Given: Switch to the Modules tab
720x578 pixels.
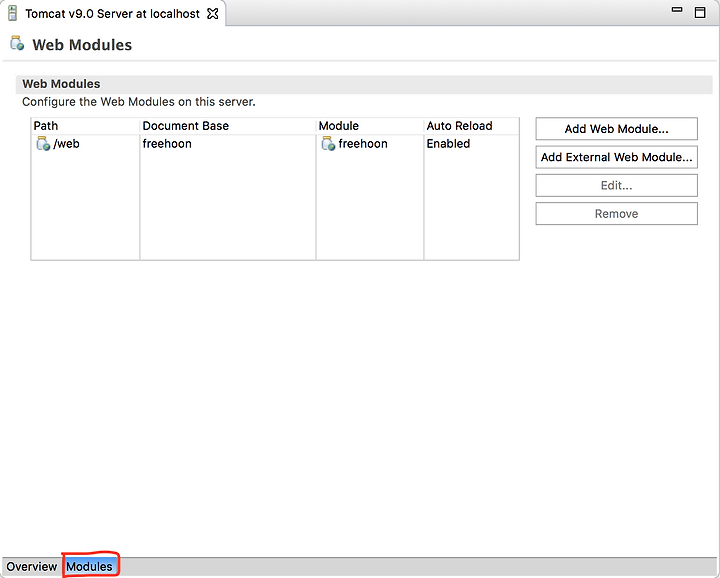Looking at the screenshot, I should [89, 567].
